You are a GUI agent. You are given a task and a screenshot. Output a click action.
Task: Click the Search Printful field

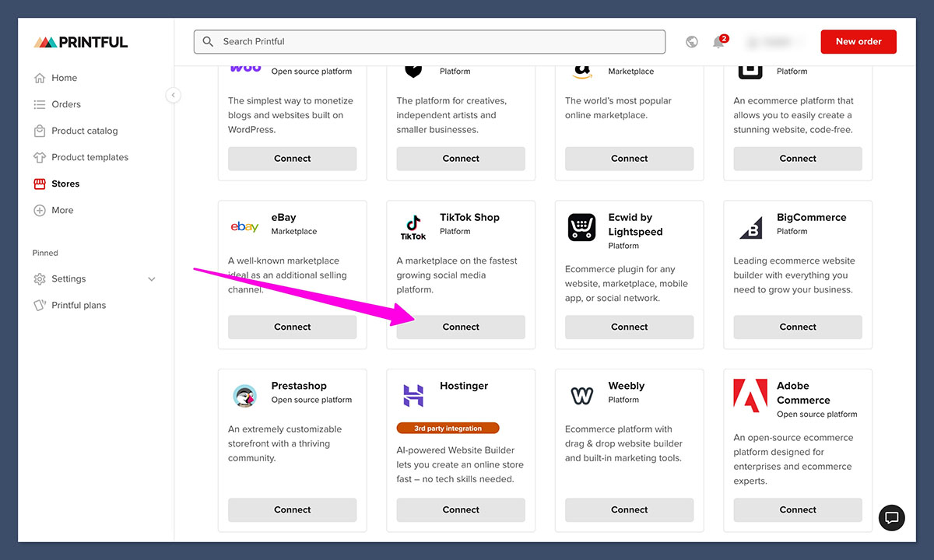point(430,42)
